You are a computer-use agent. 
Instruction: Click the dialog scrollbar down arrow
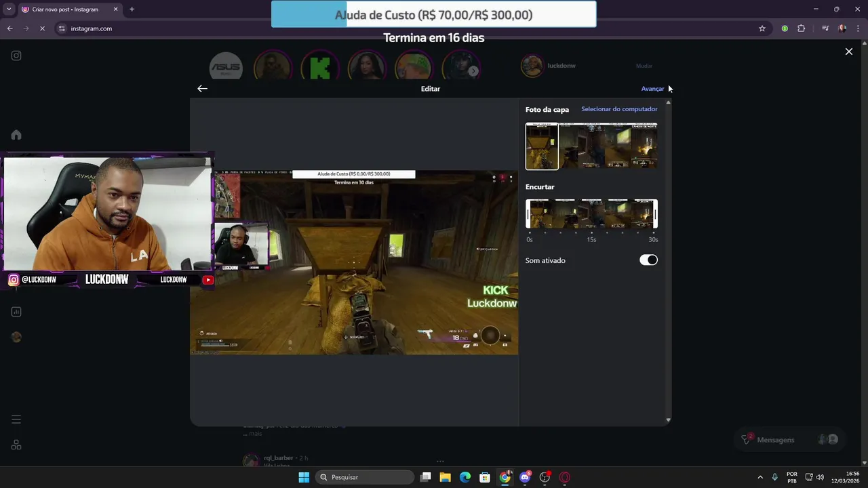click(668, 420)
